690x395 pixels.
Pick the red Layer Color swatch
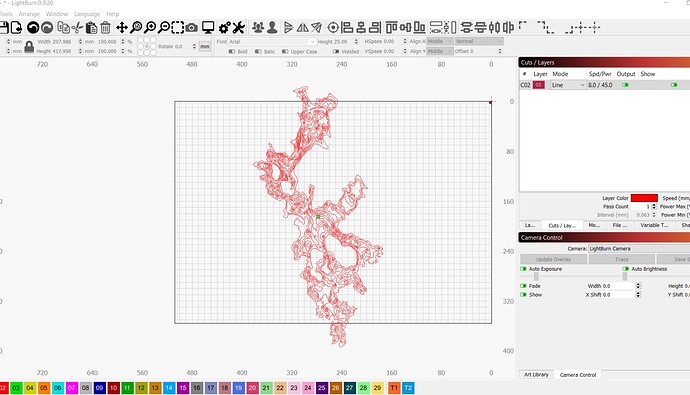644,198
